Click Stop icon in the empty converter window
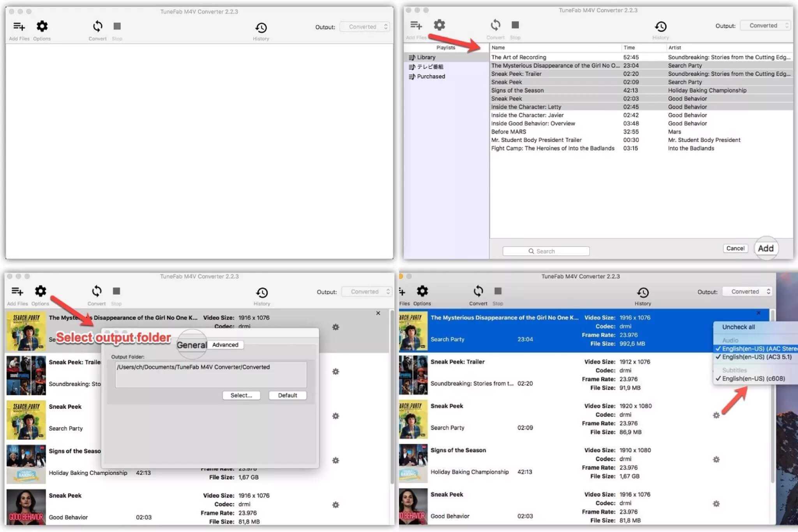798x532 pixels. [x=117, y=26]
